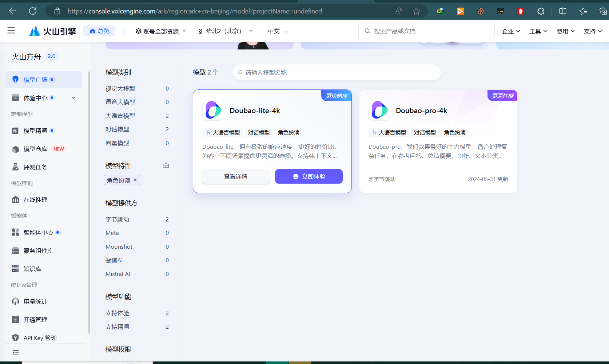
Task: Filter by 语音大模型 category
Action: [137, 102]
